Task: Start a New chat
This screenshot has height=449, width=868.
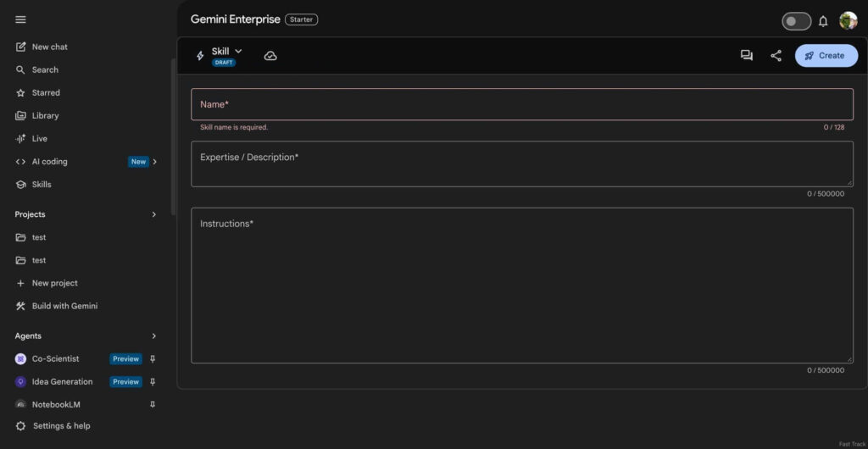Action: tap(49, 47)
